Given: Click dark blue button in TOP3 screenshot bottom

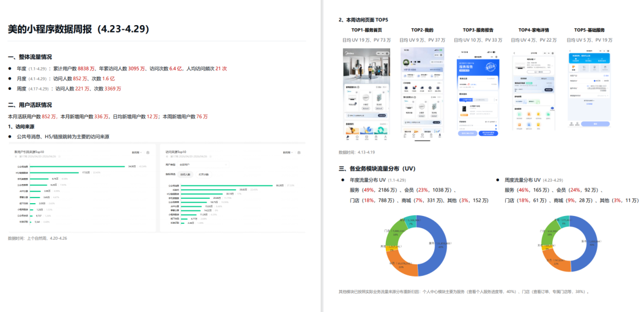Looking at the screenshot, I should 488,133.
